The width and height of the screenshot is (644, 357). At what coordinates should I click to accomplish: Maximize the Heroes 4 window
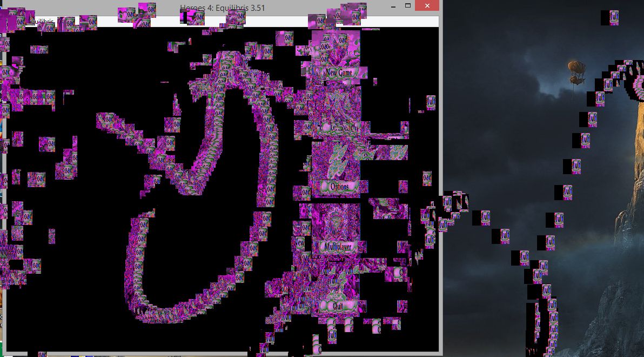(408, 6)
